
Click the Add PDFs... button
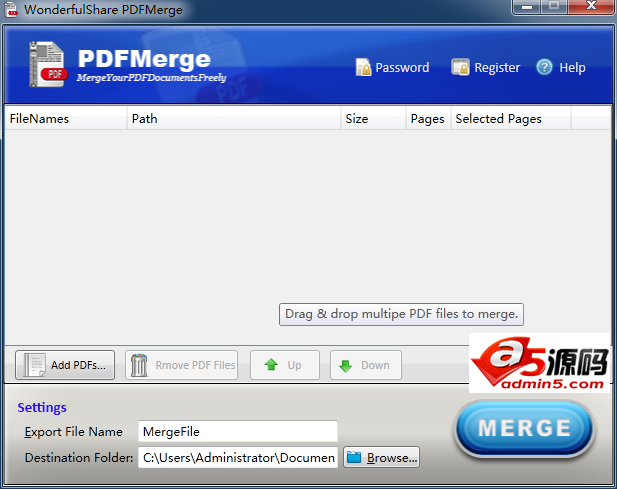(x=65, y=365)
